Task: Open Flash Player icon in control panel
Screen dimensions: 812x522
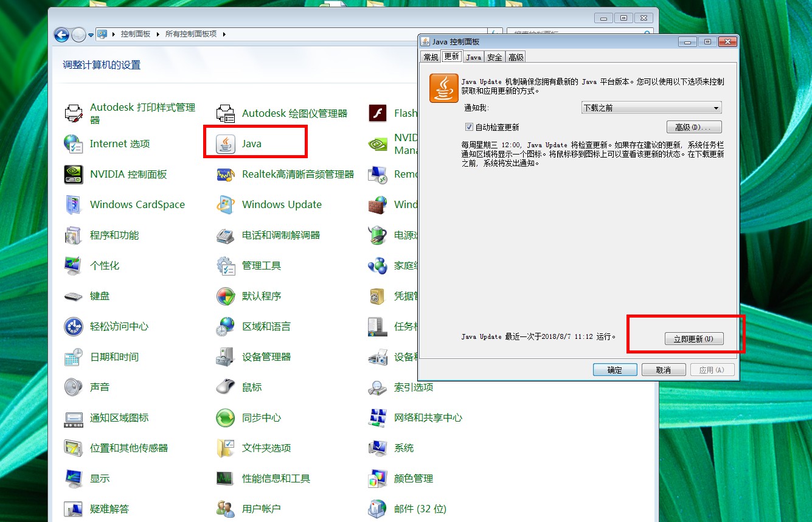Action: coord(378,113)
